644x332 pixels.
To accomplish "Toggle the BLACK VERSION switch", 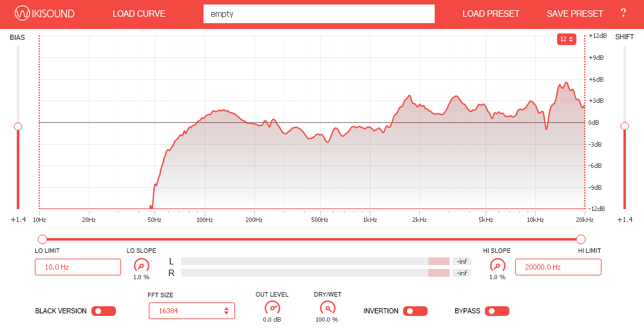I will 104,311.
